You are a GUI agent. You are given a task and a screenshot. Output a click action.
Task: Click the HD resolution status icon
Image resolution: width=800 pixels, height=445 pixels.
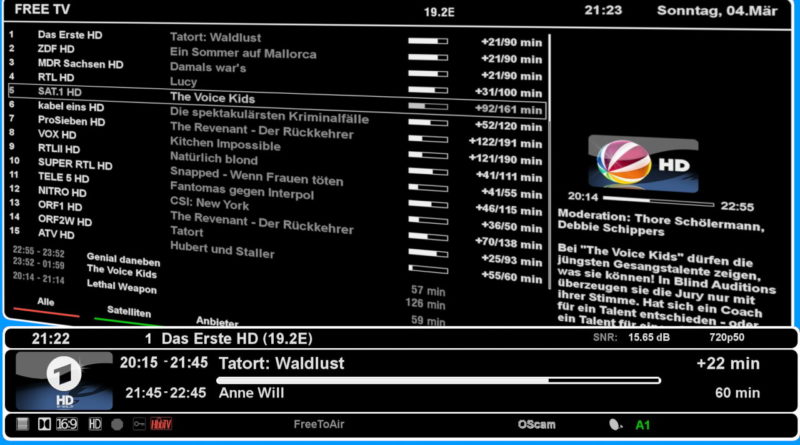tap(95, 424)
